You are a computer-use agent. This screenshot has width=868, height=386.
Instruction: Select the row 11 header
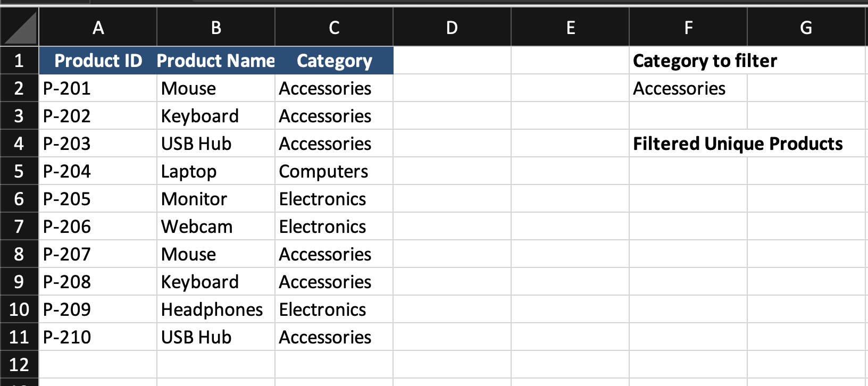[19, 337]
